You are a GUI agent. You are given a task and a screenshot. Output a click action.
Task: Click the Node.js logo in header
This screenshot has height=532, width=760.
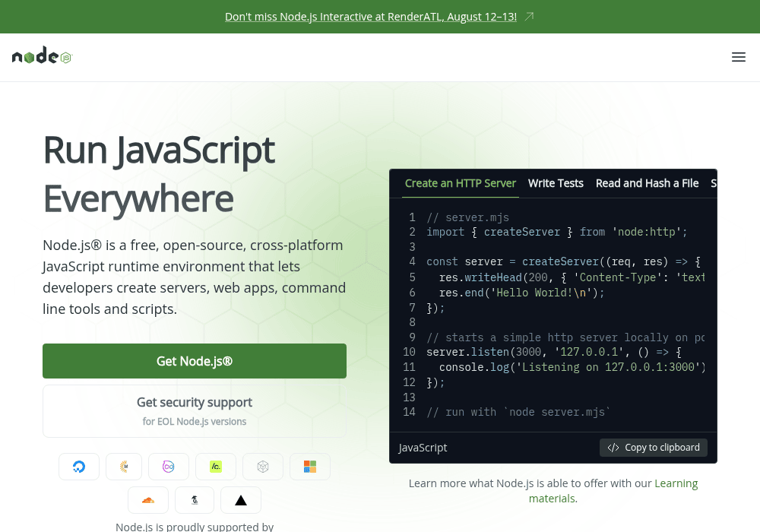(x=42, y=55)
